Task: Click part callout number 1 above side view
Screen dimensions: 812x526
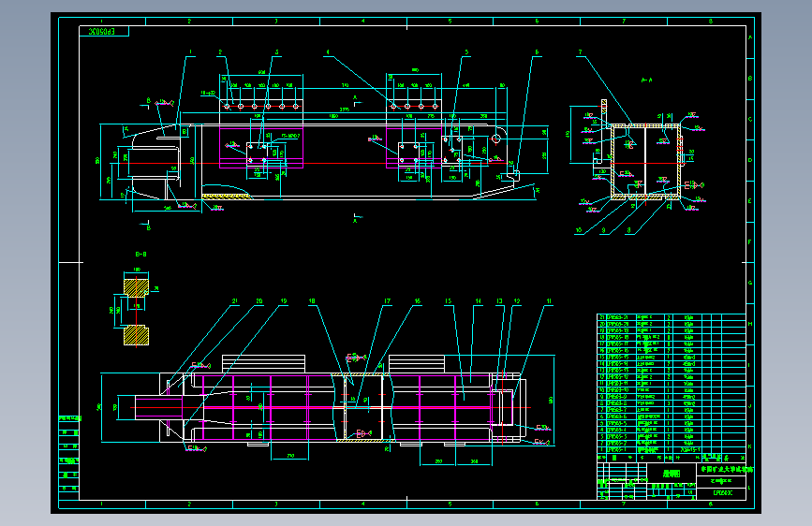Action: [190, 52]
